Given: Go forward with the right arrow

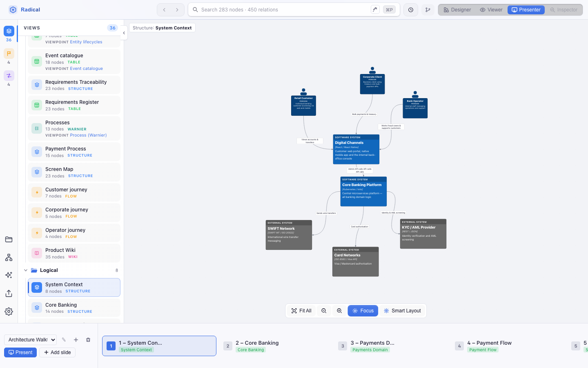Looking at the screenshot, I should coord(177,10).
